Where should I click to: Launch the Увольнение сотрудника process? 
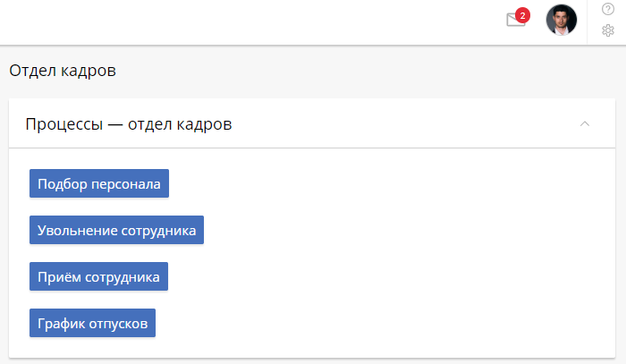click(x=116, y=230)
